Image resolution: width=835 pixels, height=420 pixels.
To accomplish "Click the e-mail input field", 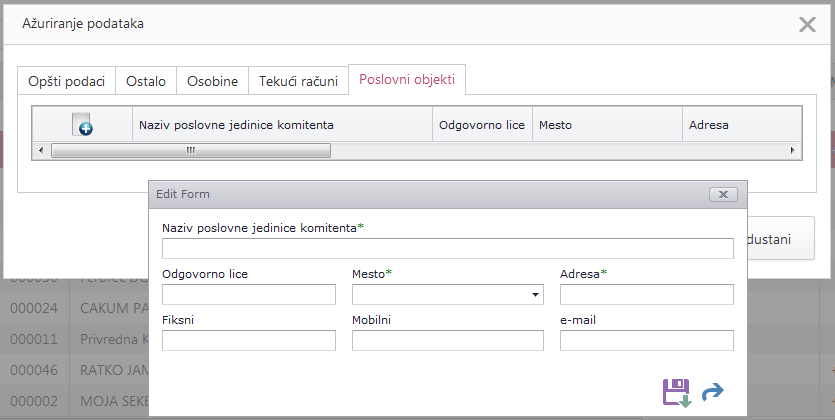I will click(x=646, y=341).
